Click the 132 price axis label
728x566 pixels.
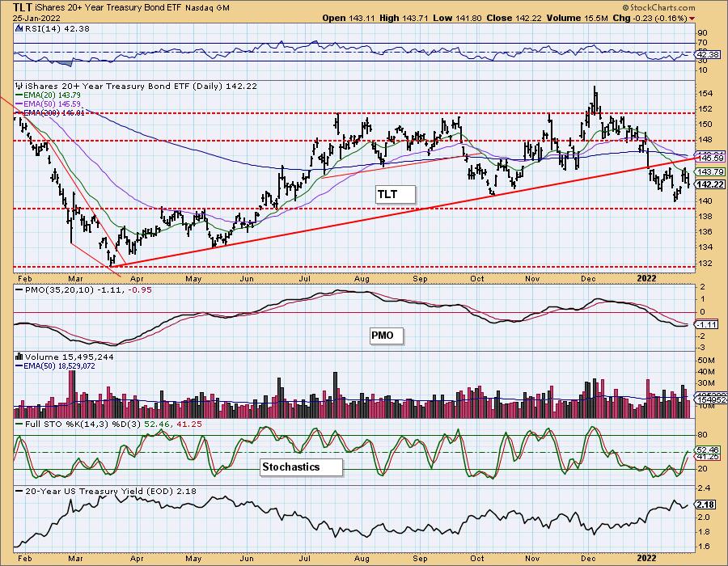coord(705,263)
